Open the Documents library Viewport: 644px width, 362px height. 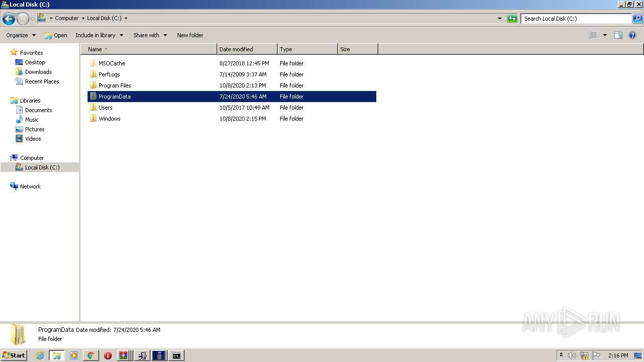(x=38, y=110)
